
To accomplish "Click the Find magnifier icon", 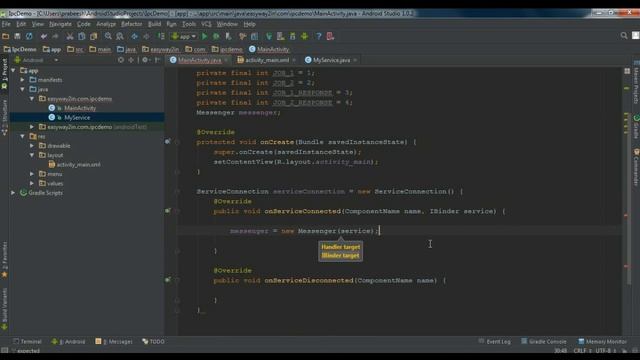I will pos(108,36).
